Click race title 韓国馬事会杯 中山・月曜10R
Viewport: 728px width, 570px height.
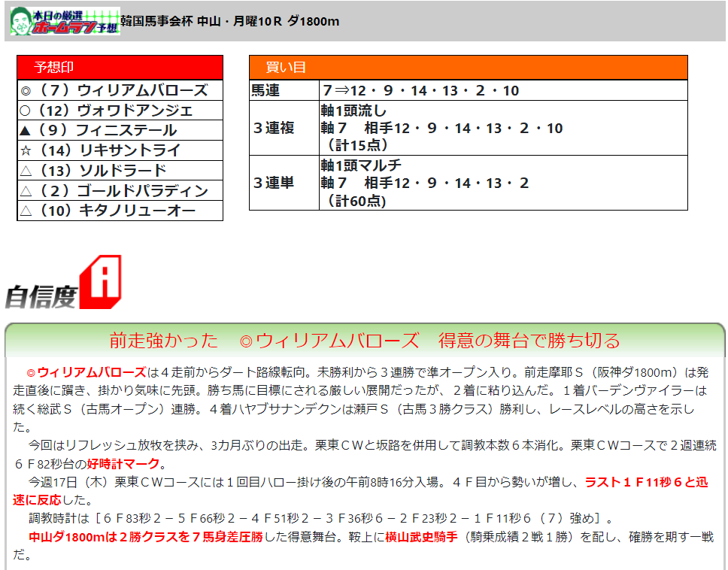(201, 21)
